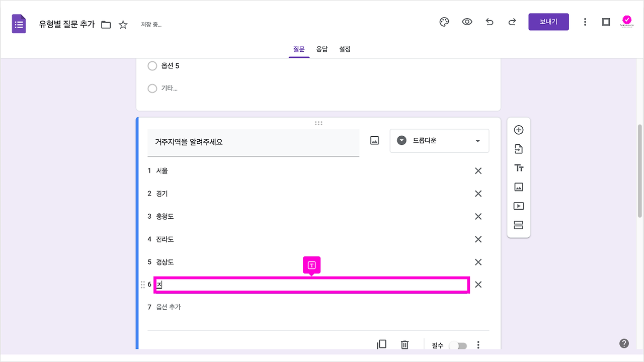The width and height of the screenshot is (644, 362).
Task: Add a new section with the bottom sidebar icon
Action: [518, 225]
